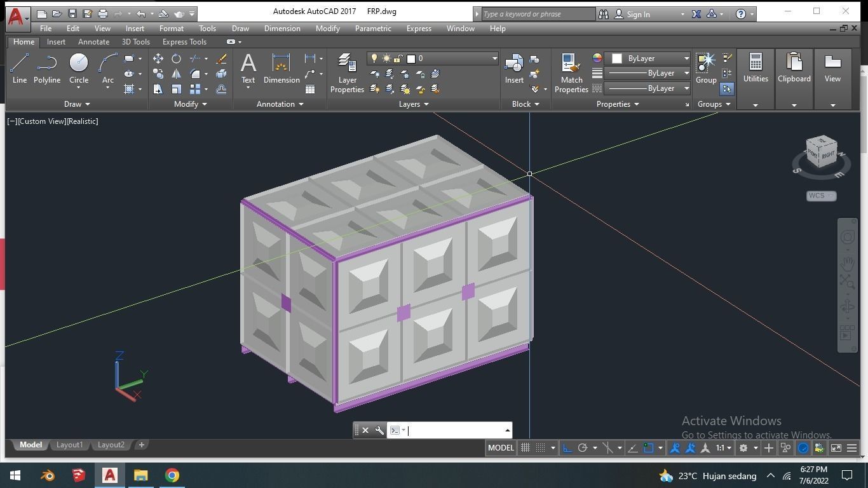Undo the last action
The height and width of the screenshot is (488, 868).
click(140, 13)
